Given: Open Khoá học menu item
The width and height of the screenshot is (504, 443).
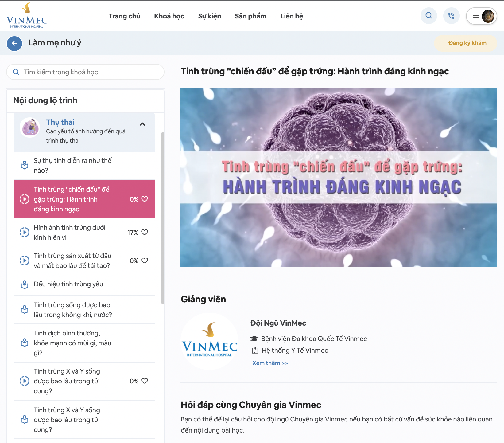Looking at the screenshot, I should point(169,16).
